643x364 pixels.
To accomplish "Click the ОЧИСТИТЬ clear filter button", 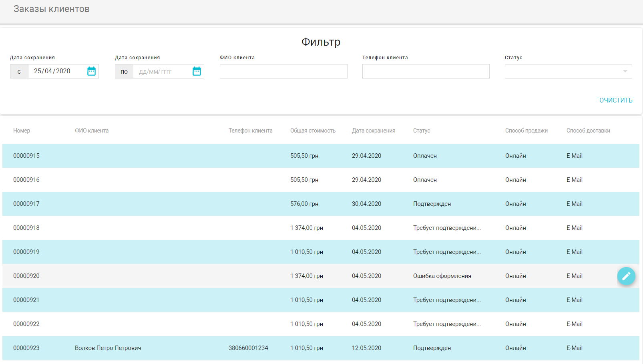I will pyautogui.click(x=615, y=100).
